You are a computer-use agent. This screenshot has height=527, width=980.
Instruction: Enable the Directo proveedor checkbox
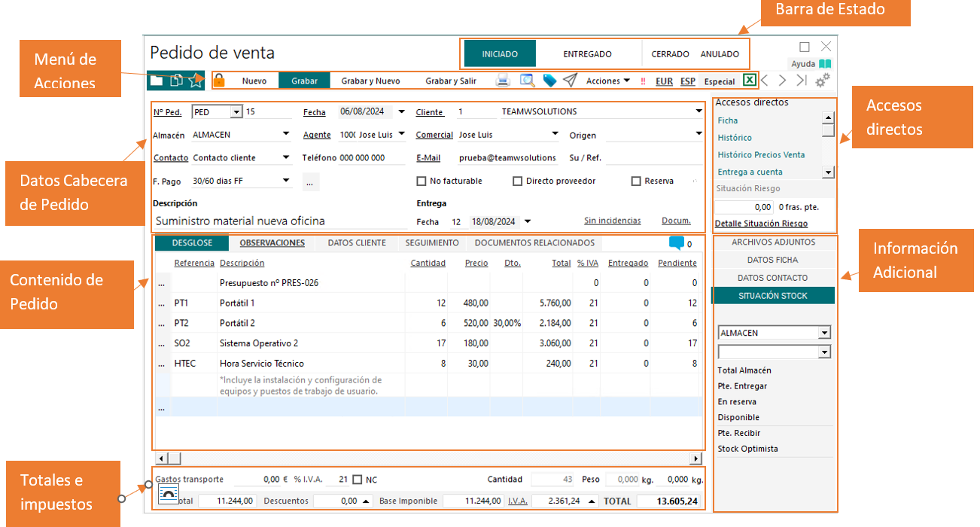pos(517,181)
